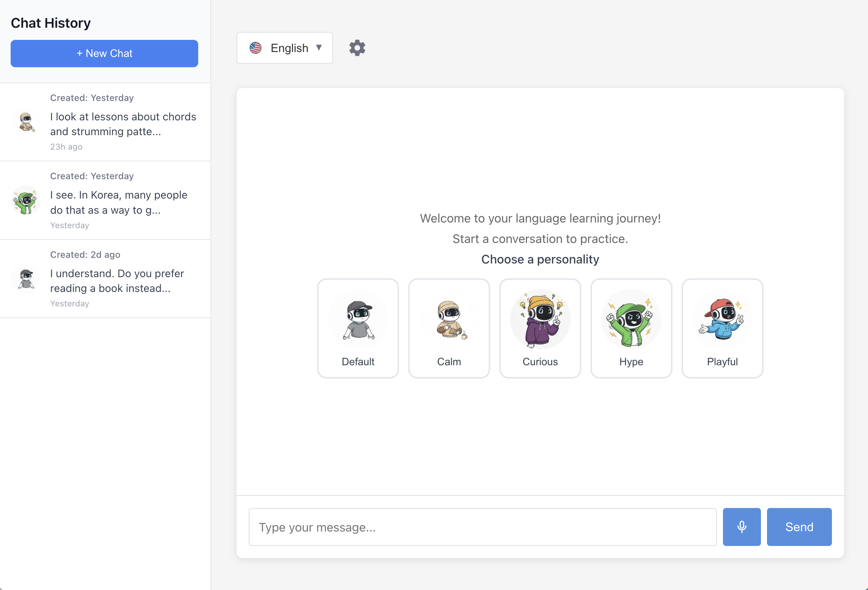Select the Default personality card

point(357,328)
